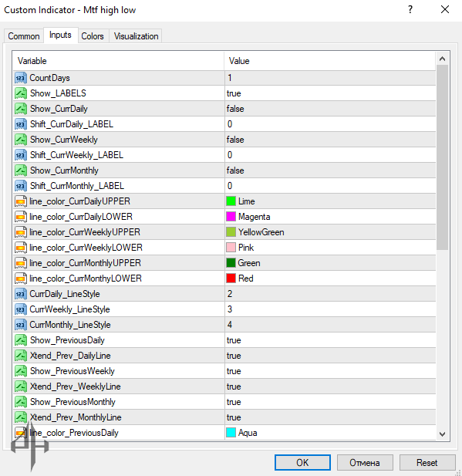Click the scroll up arrow of inputs list
Viewport: 462px width, 476px height.
442,59
